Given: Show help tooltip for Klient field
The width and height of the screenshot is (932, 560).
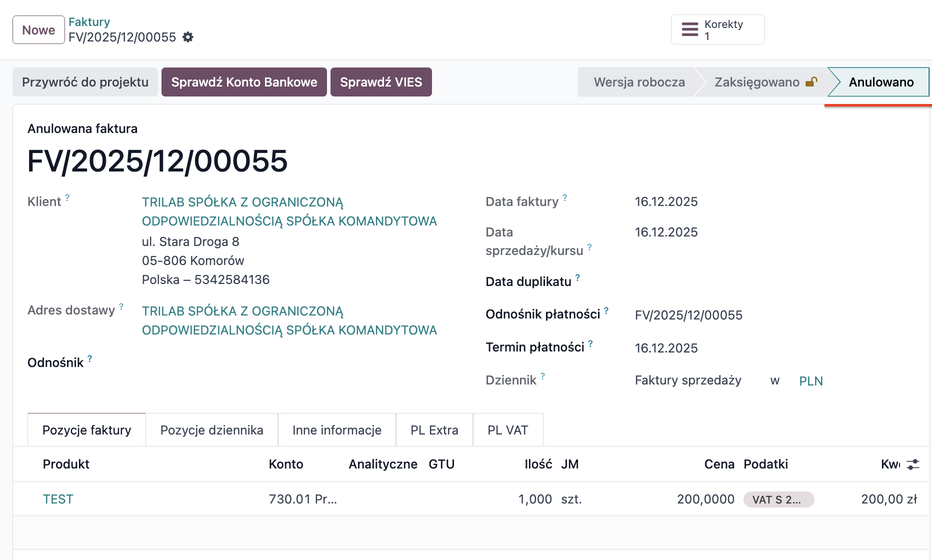Looking at the screenshot, I should click(67, 198).
